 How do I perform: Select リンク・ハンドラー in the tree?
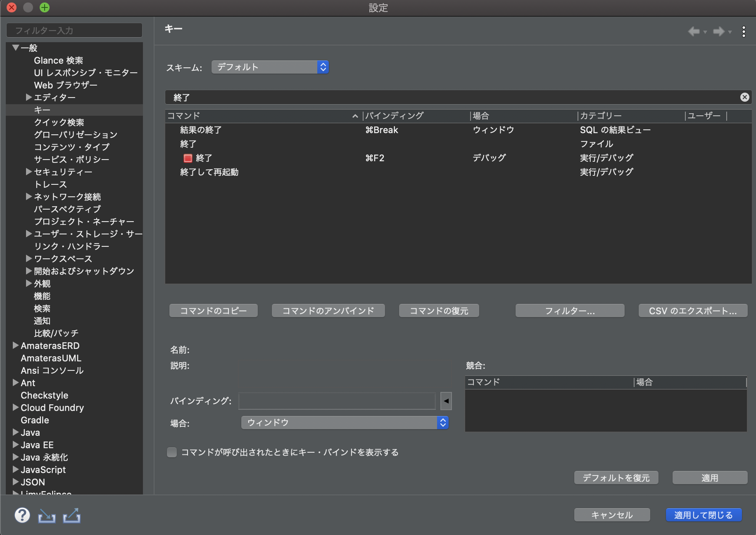[71, 246]
